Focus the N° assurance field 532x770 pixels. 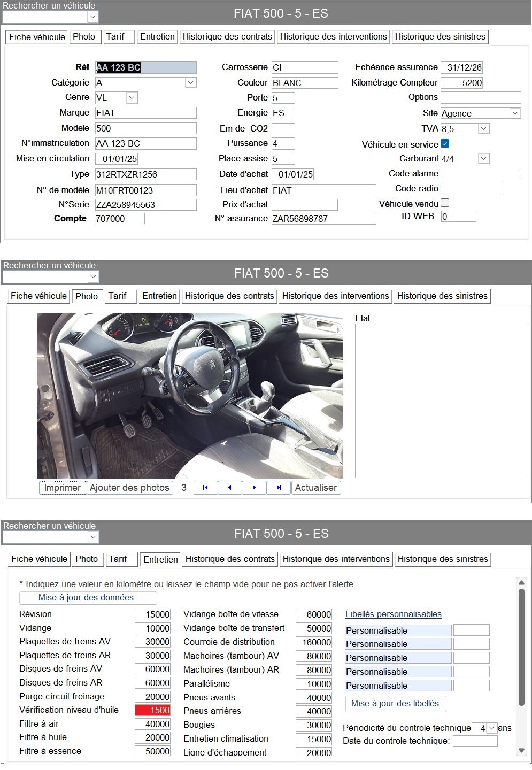[324, 219]
